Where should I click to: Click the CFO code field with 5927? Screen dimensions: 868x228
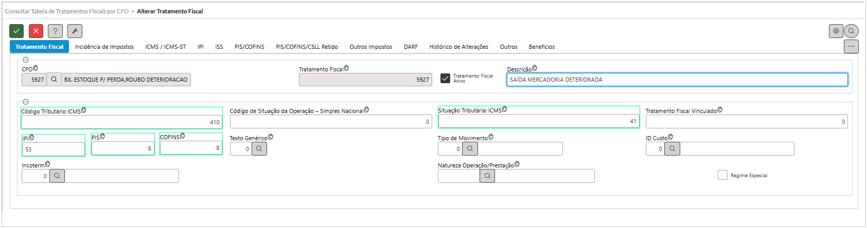pyautogui.click(x=34, y=80)
